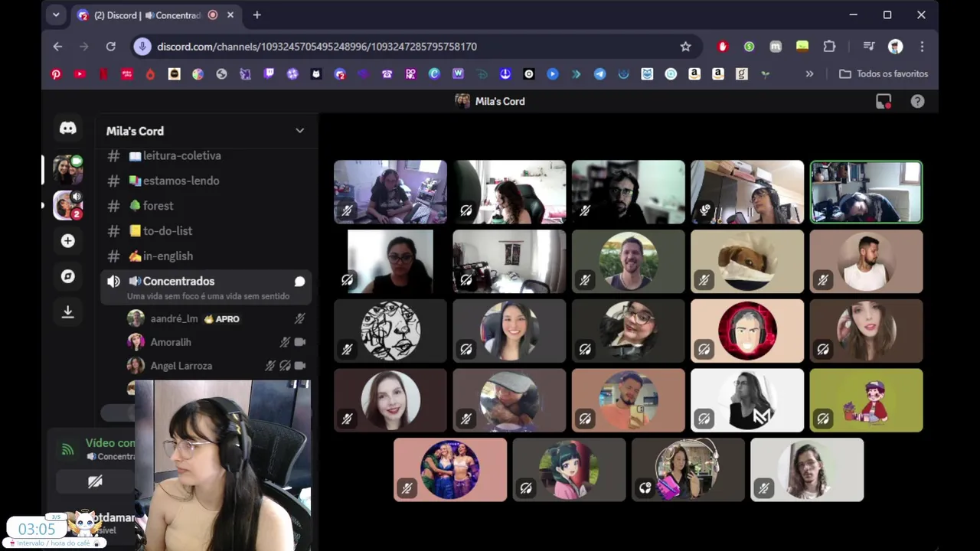The height and width of the screenshot is (551, 980).
Task: Click Angel Larroza in voice member list
Action: pyautogui.click(x=216, y=367)
